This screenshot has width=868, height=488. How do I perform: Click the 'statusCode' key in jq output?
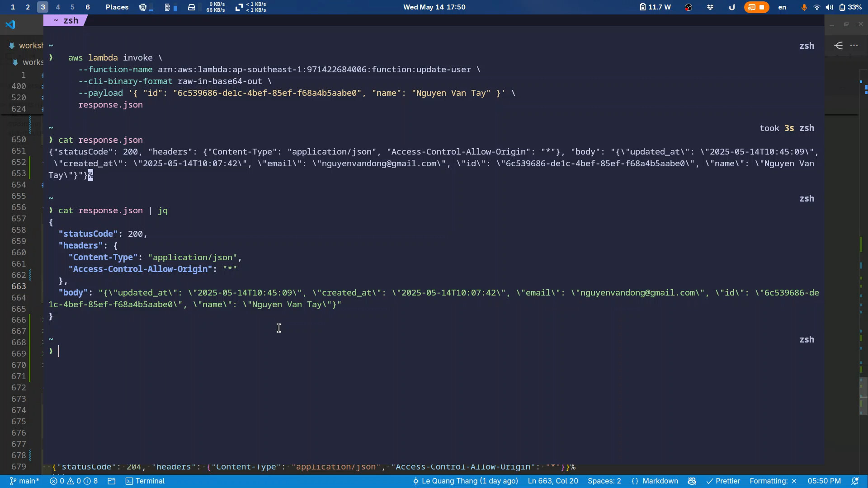click(88, 234)
